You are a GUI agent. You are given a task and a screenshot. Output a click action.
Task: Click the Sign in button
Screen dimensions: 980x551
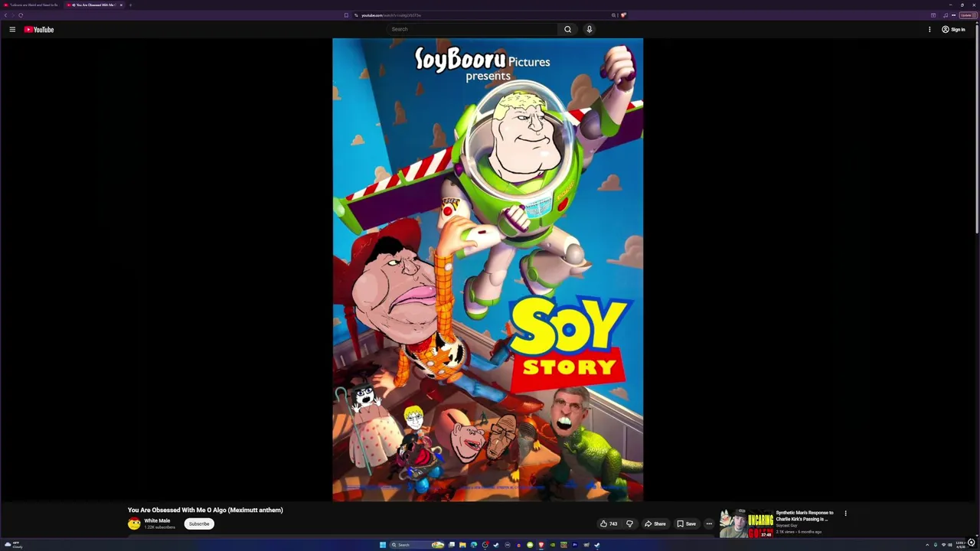click(953, 29)
